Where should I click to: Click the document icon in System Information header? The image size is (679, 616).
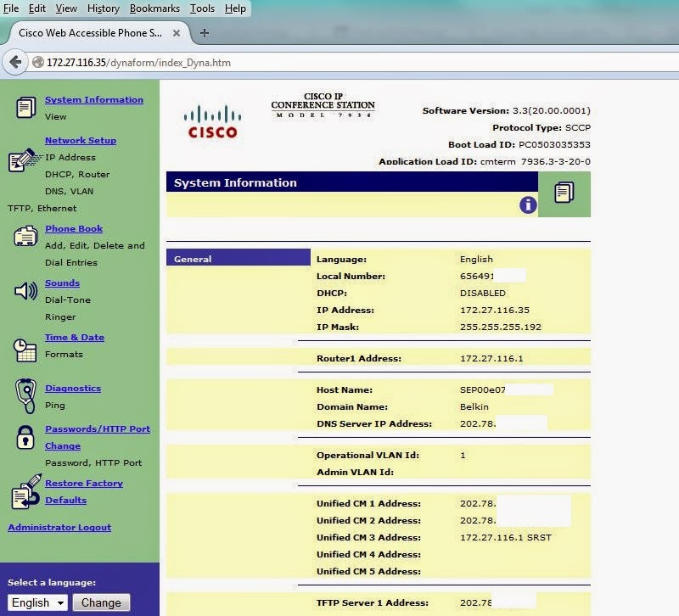point(564,193)
